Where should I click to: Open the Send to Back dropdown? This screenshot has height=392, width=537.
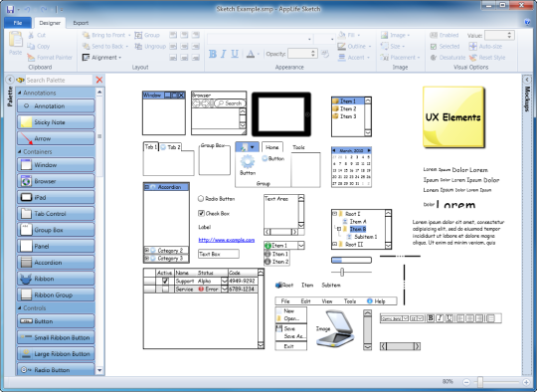pos(126,46)
